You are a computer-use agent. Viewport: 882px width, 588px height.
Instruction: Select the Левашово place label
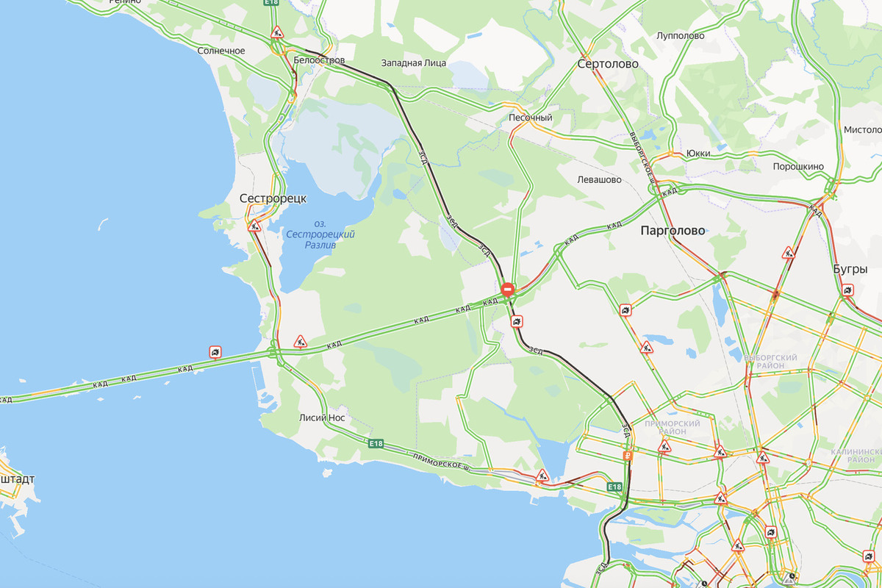click(x=600, y=179)
